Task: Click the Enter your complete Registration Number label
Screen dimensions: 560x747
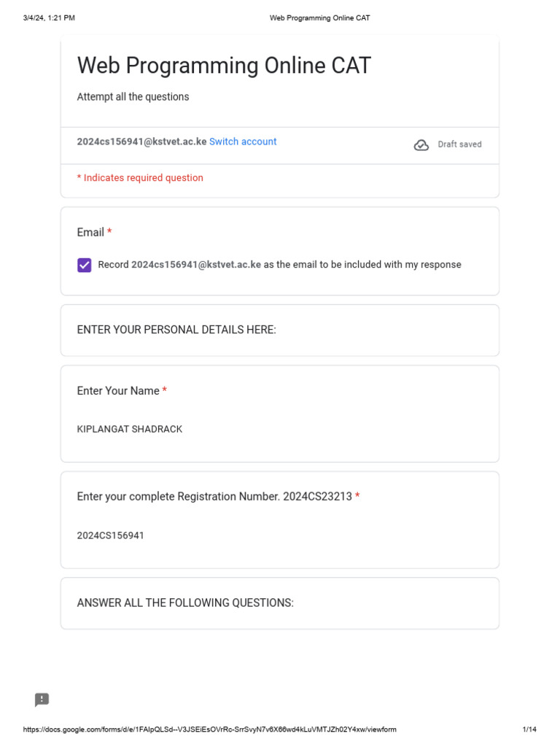Action: (214, 497)
